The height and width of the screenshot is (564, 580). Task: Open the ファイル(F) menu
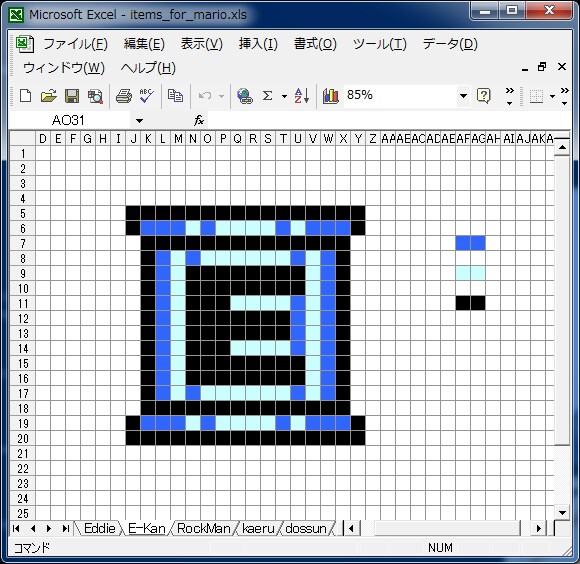[x=75, y=44]
